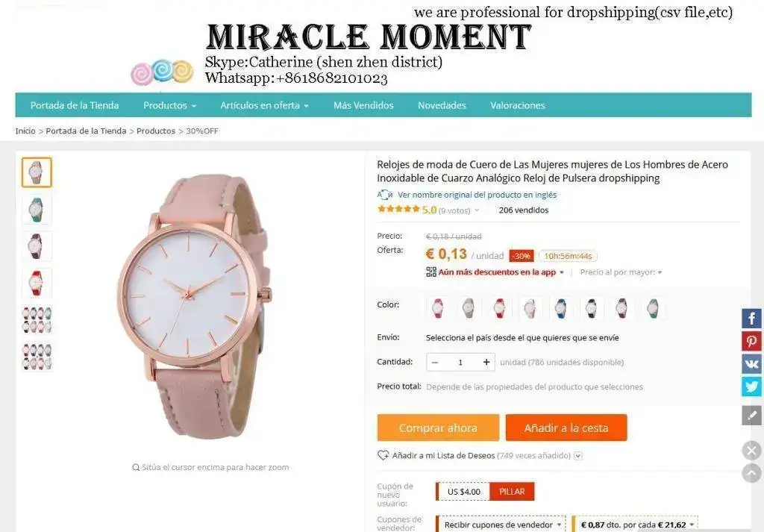Share with the VK sidebar icon
Image resolution: width=764 pixels, height=532 pixels.
[x=751, y=364]
